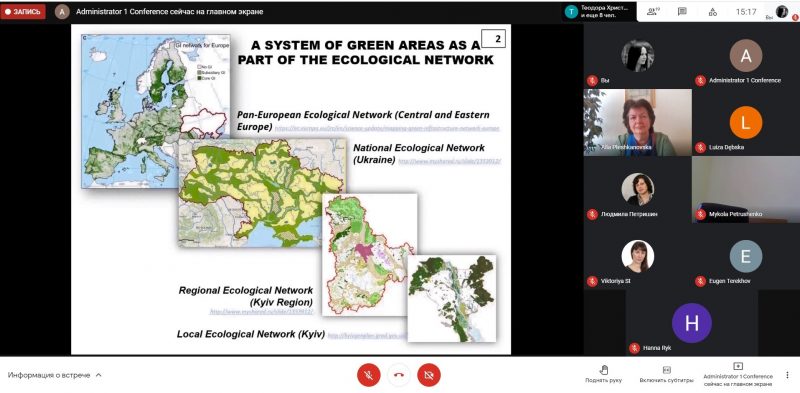Click slide number box 2
Screen dimensions: 800x393
[493, 39]
